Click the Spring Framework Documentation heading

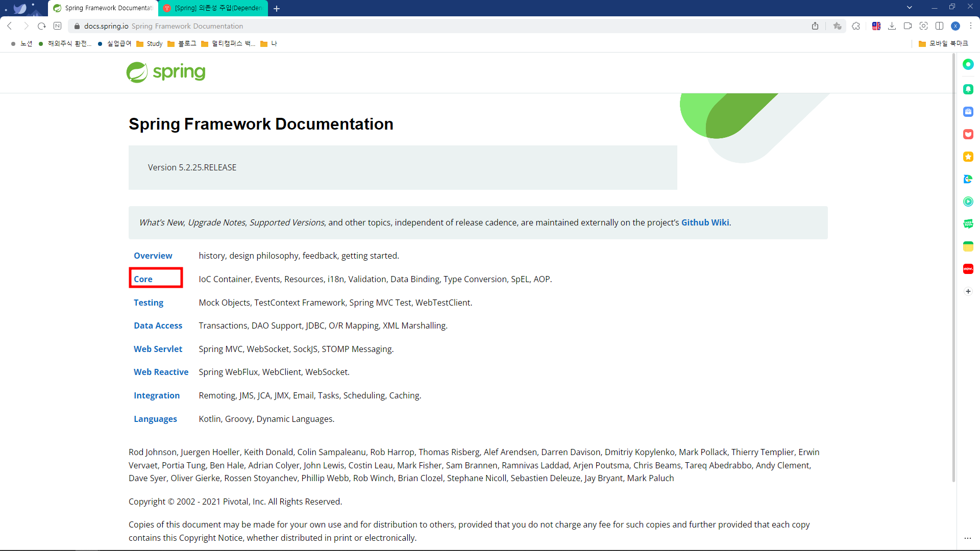[261, 124]
